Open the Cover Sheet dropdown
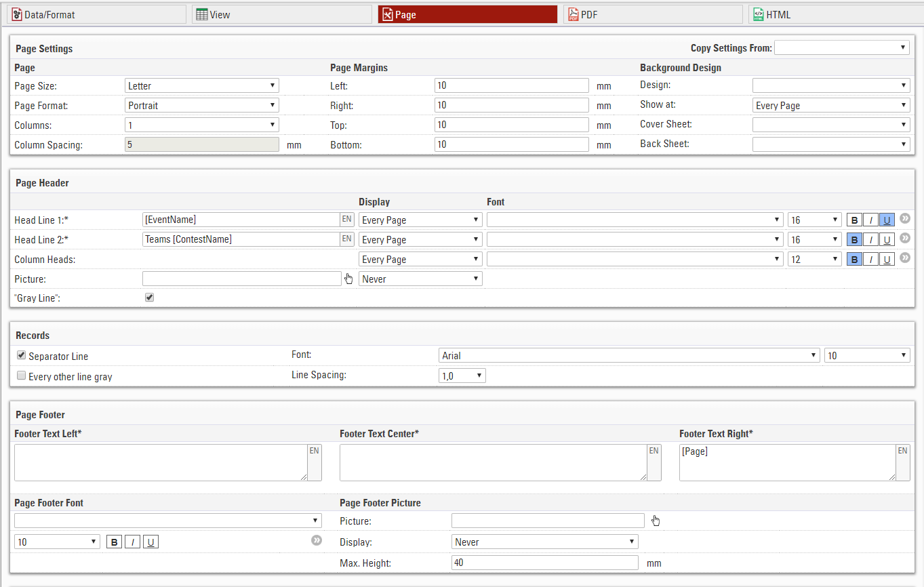Image resolution: width=924 pixels, height=587 pixels. coord(831,125)
